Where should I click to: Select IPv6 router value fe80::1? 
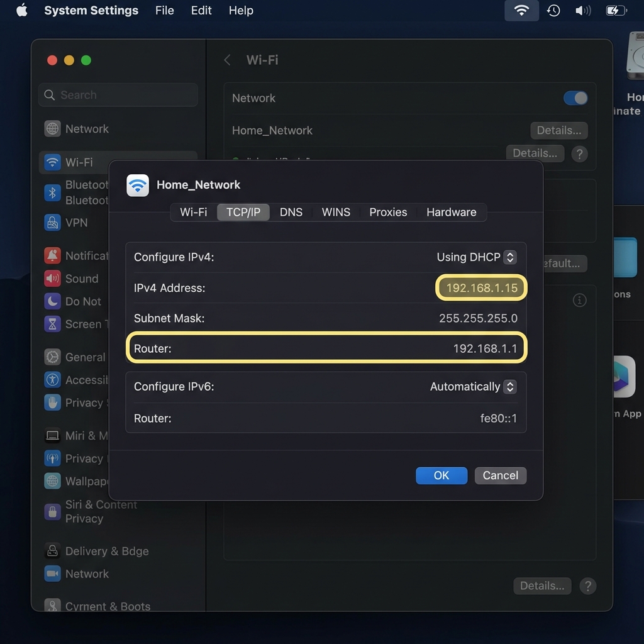(x=499, y=418)
